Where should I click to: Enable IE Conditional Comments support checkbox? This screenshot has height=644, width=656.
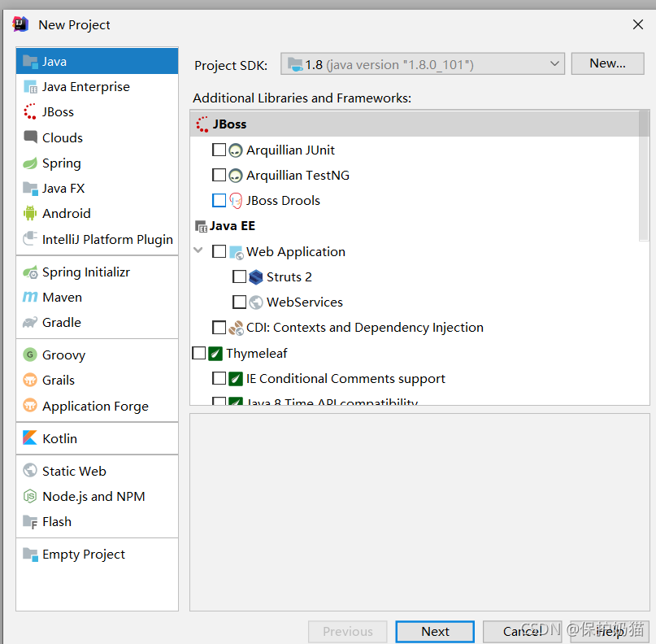[x=219, y=378]
